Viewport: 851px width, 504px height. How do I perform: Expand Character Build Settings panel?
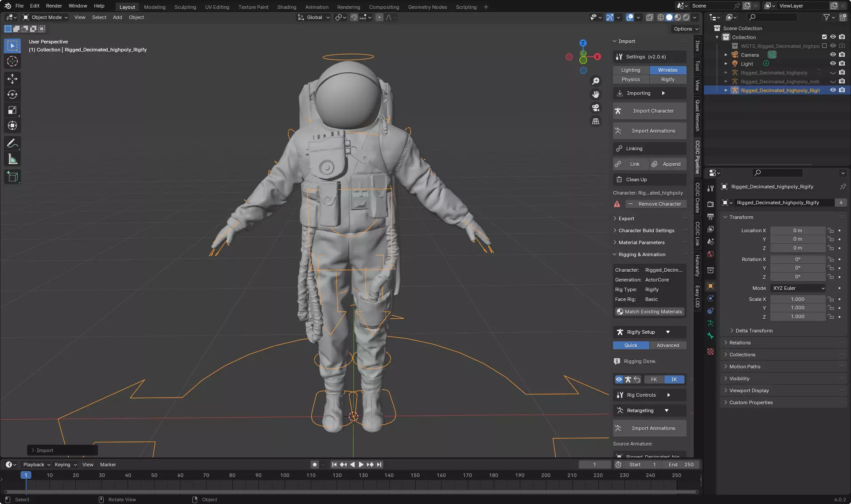pos(646,231)
